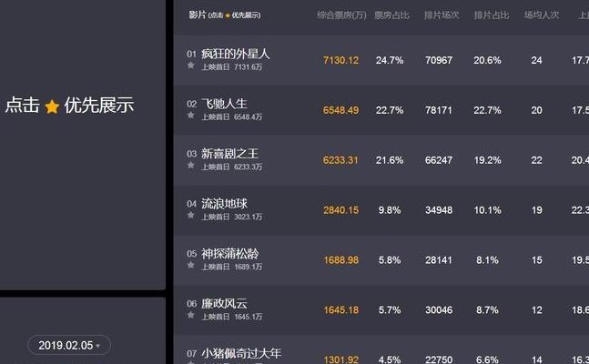Star the film 飞驰人生
The image size is (589, 364).
pos(191,116)
